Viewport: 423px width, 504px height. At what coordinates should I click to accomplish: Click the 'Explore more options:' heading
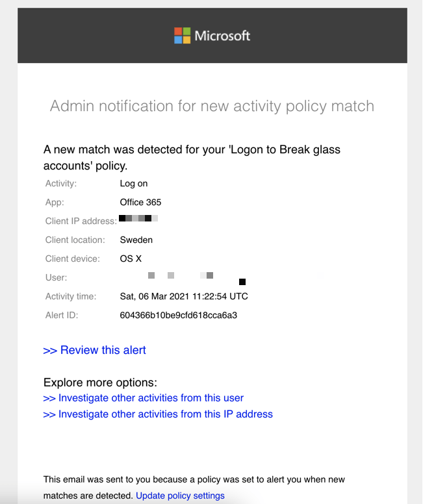100,383
